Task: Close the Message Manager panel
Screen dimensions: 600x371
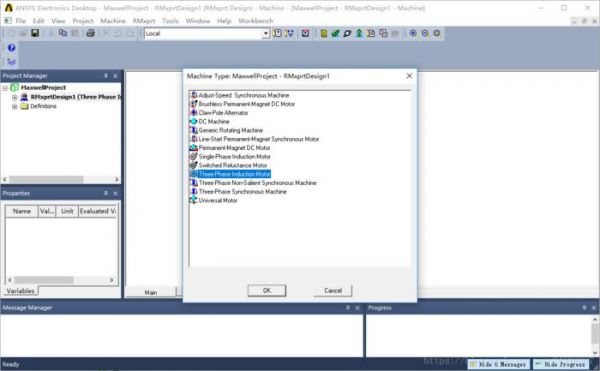Action: pyautogui.click(x=357, y=308)
